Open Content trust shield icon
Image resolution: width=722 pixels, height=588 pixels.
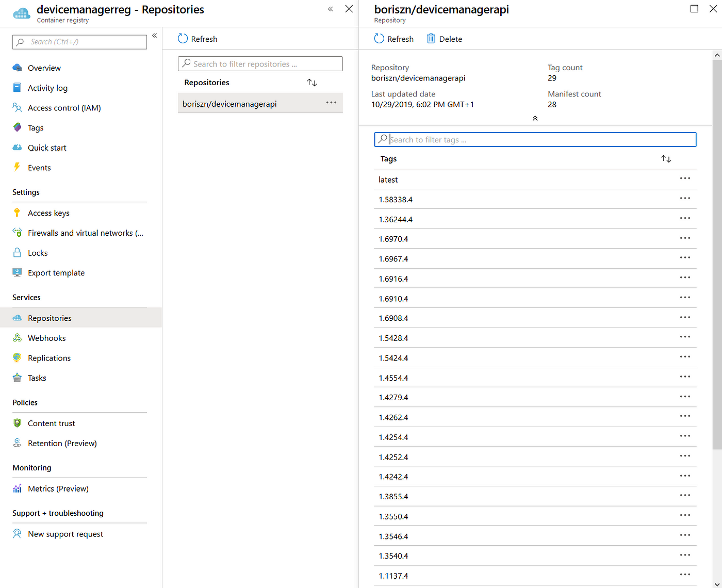[x=17, y=423]
